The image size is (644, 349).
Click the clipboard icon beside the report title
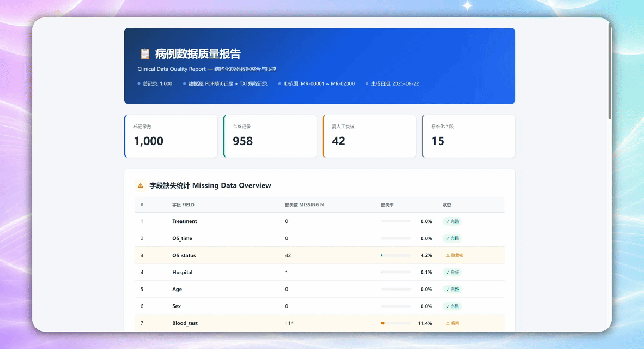(144, 53)
